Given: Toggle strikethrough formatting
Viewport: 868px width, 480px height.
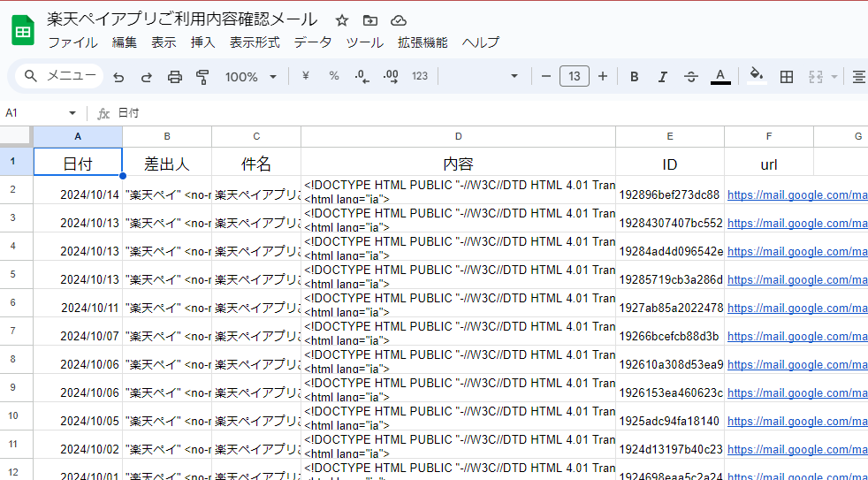Looking at the screenshot, I should point(691,76).
